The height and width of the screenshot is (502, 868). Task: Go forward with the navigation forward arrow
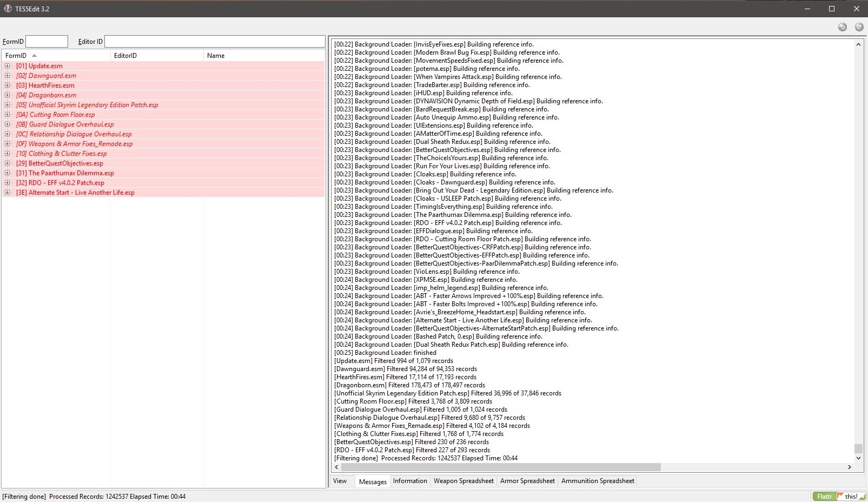click(x=859, y=27)
